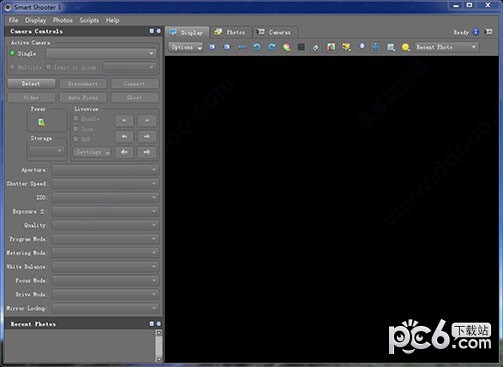Open the Options toolbar dropdown
The image size is (503, 367).
pyautogui.click(x=186, y=47)
